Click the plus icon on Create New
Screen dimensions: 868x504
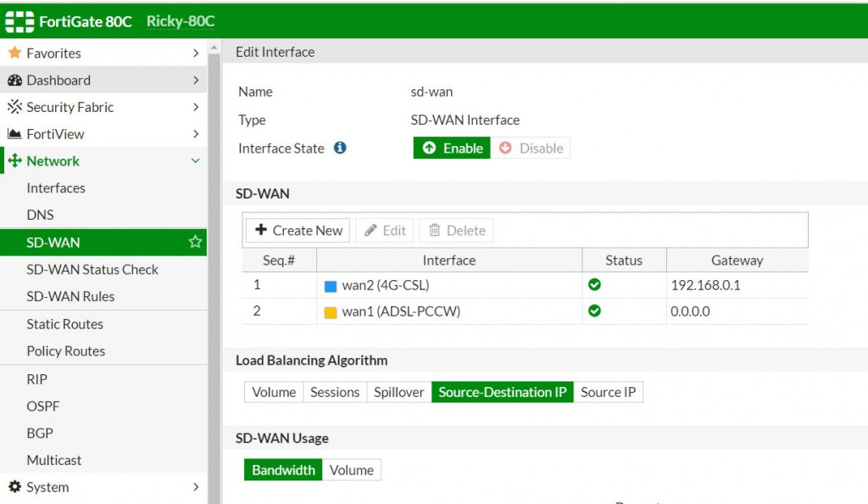(261, 229)
